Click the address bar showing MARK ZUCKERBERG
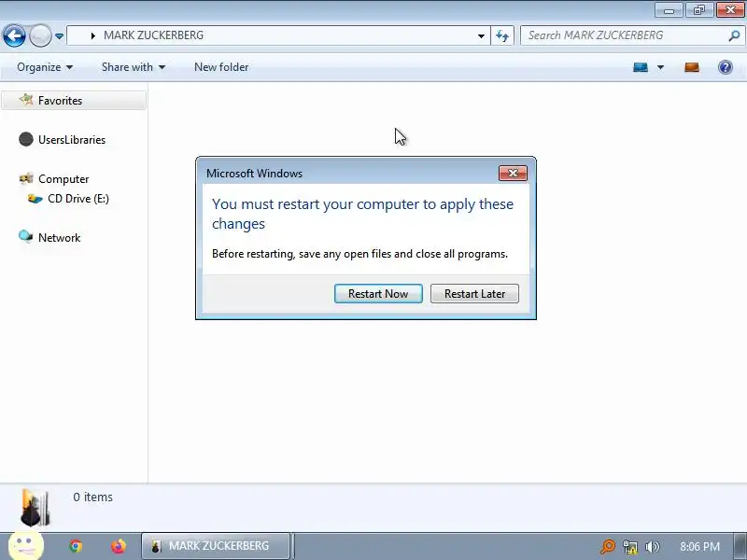The height and width of the screenshot is (560, 747). 278,35
